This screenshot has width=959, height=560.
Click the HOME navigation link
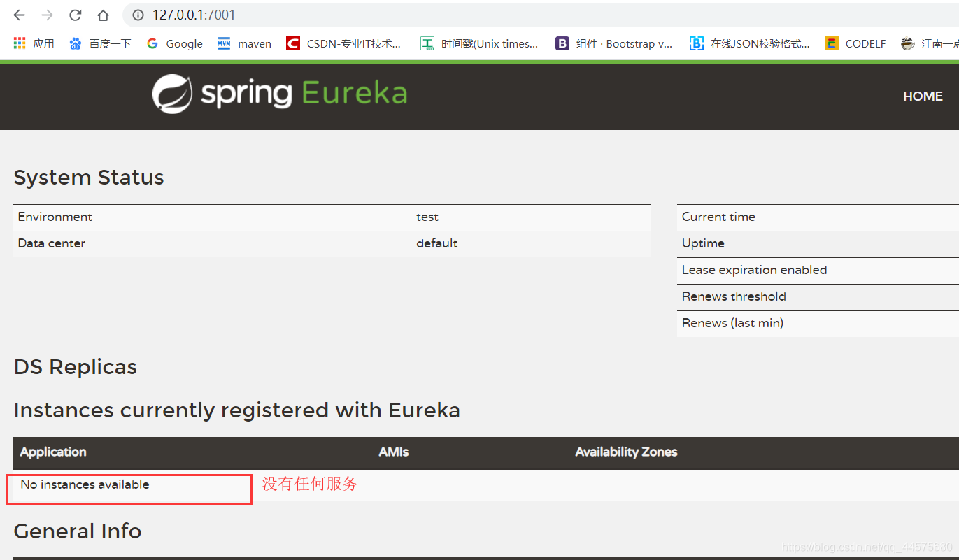pos(923,96)
